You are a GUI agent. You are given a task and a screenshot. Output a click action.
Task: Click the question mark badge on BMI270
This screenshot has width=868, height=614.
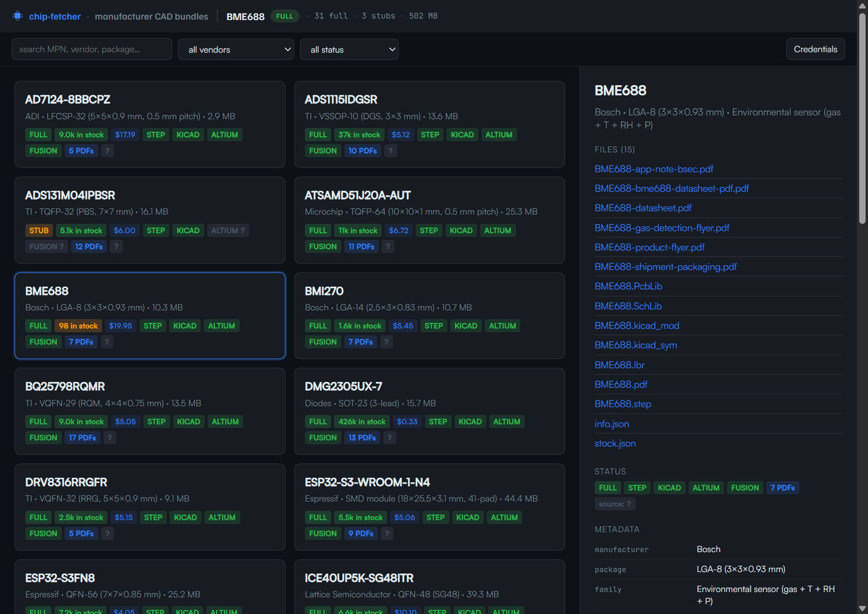pos(386,342)
